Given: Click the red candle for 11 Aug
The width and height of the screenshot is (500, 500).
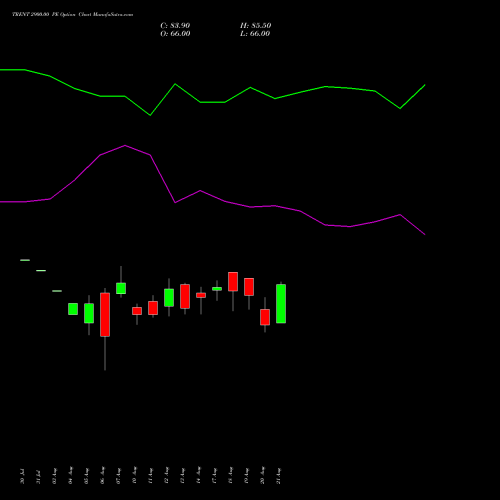Looking at the screenshot, I should click(x=153, y=308).
